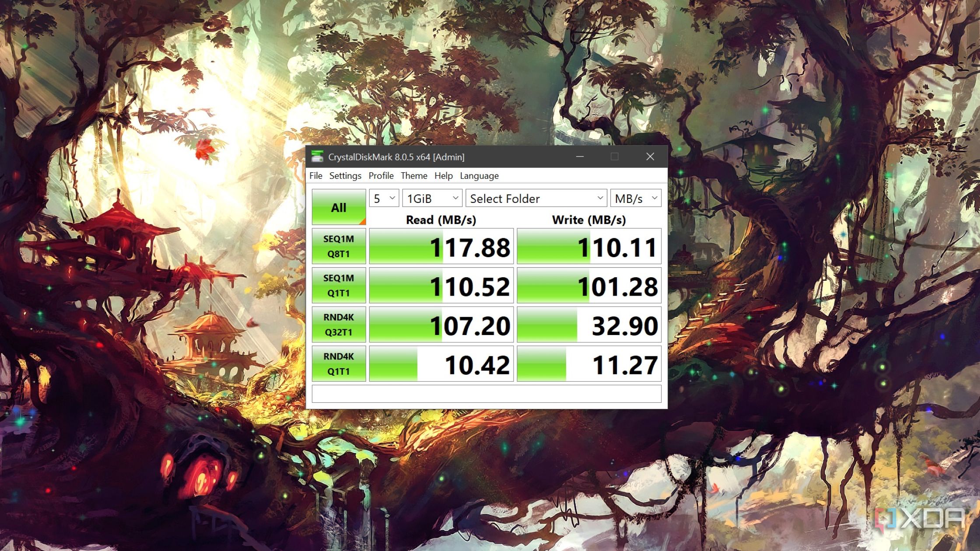Open the File menu
The height and width of the screenshot is (551, 980).
(316, 176)
